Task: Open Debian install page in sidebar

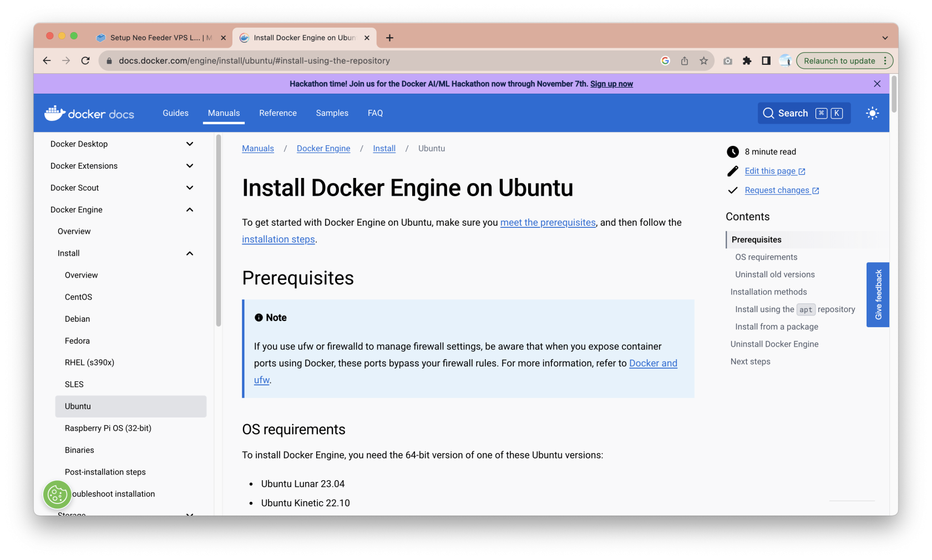Action: point(77,319)
